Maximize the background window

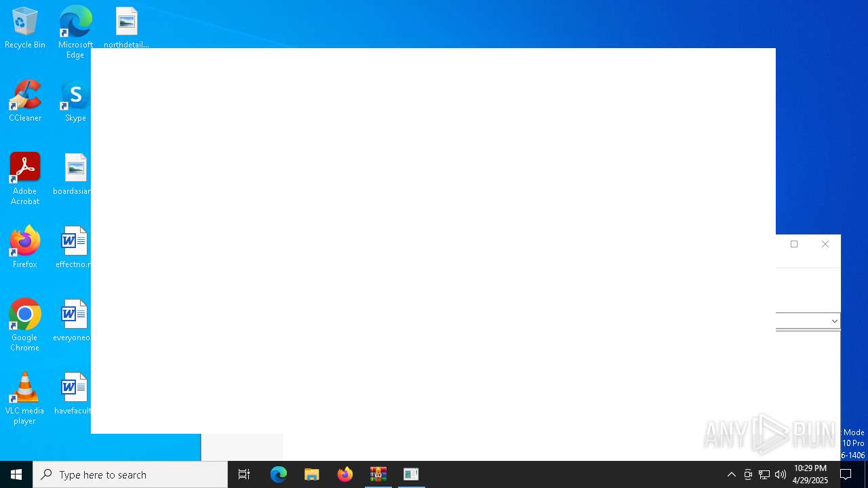pos(794,244)
